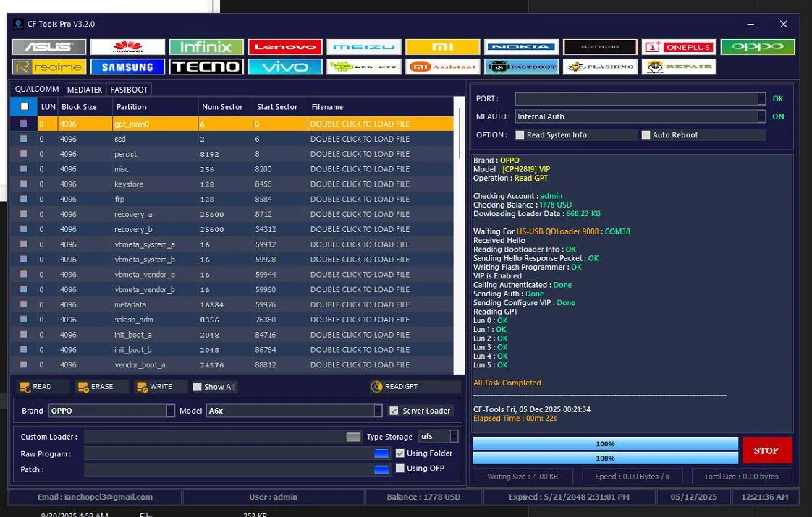Open the Flashing tool
812x517 pixels.
600,67
